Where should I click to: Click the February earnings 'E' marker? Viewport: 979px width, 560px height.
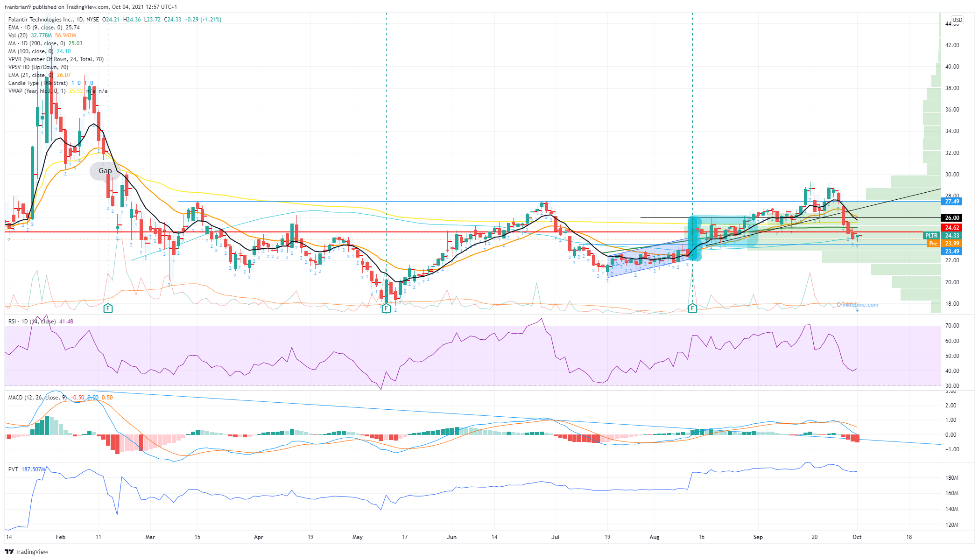pyautogui.click(x=108, y=308)
